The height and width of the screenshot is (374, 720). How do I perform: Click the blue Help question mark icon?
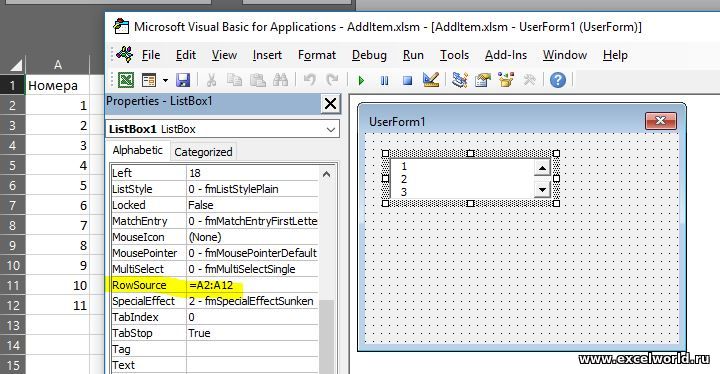coord(557,80)
